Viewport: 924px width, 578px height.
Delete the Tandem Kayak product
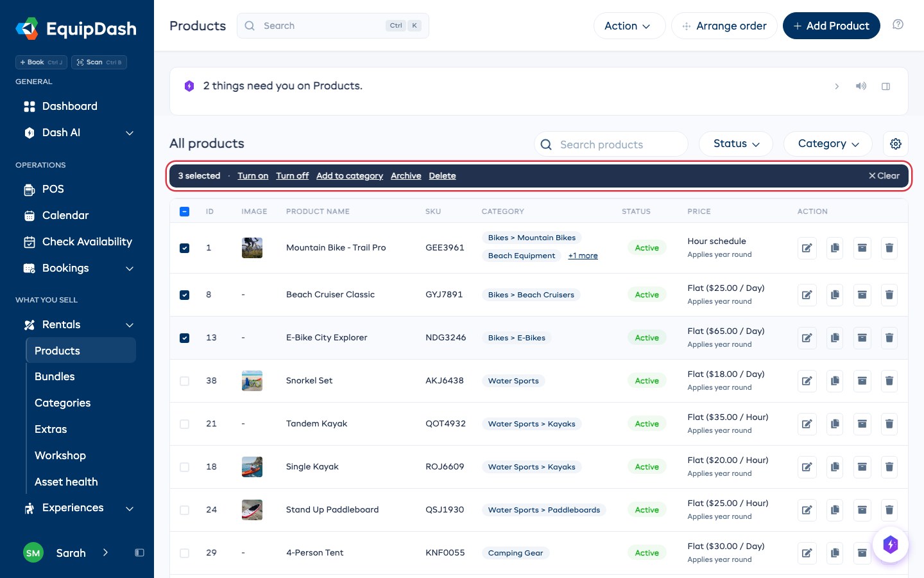tap(889, 424)
